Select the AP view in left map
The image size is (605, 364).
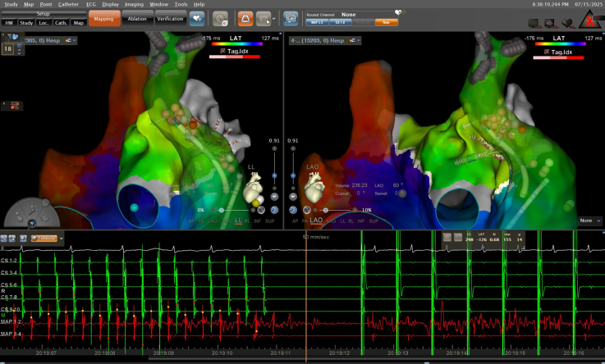191,221
